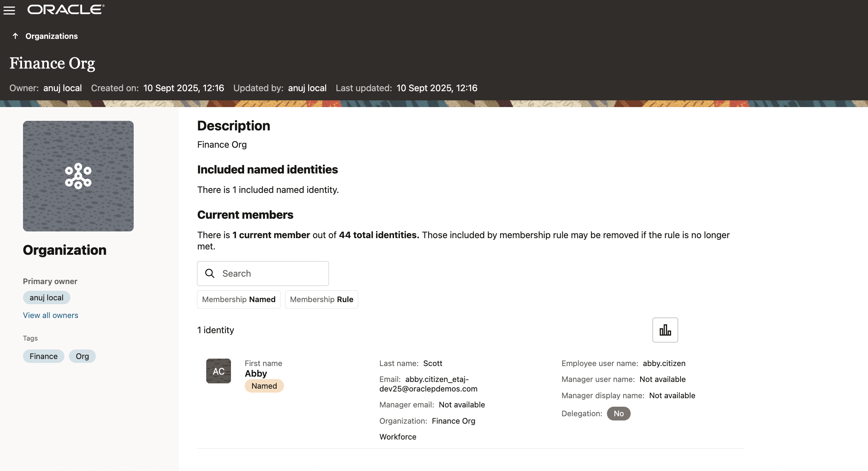Click the organization network icon image
868x471 pixels.
(x=78, y=176)
